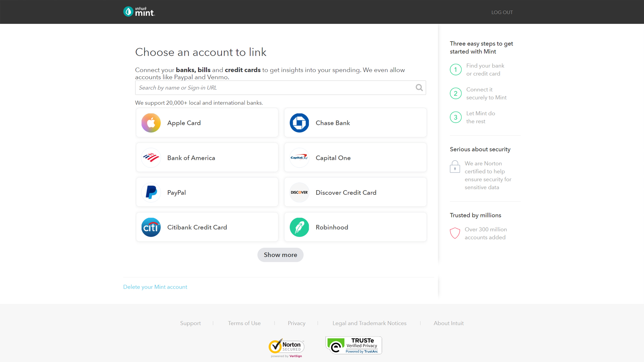Click the Norton Secured badge

[x=287, y=347]
